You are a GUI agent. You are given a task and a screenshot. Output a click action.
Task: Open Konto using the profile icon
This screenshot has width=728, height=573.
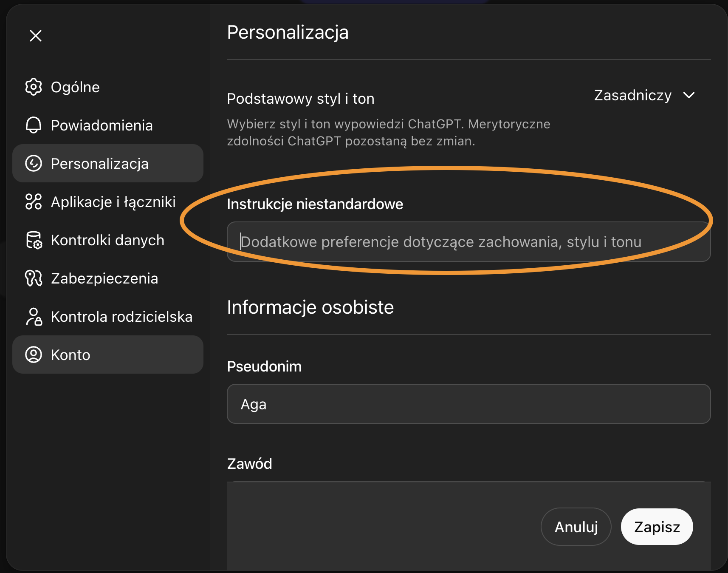click(x=34, y=355)
